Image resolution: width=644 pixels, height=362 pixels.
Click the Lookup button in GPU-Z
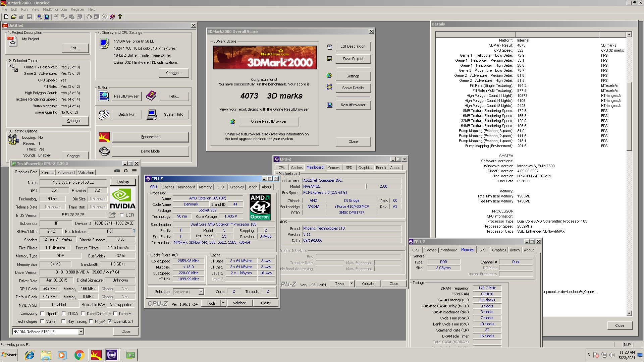coord(123,182)
